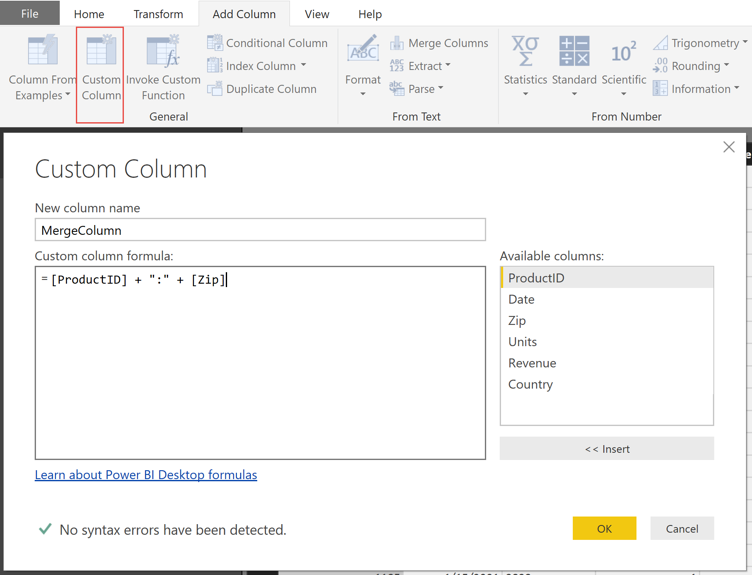
Task: Select Country in Available columns
Action: pyautogui.click(x=607, y=384)
